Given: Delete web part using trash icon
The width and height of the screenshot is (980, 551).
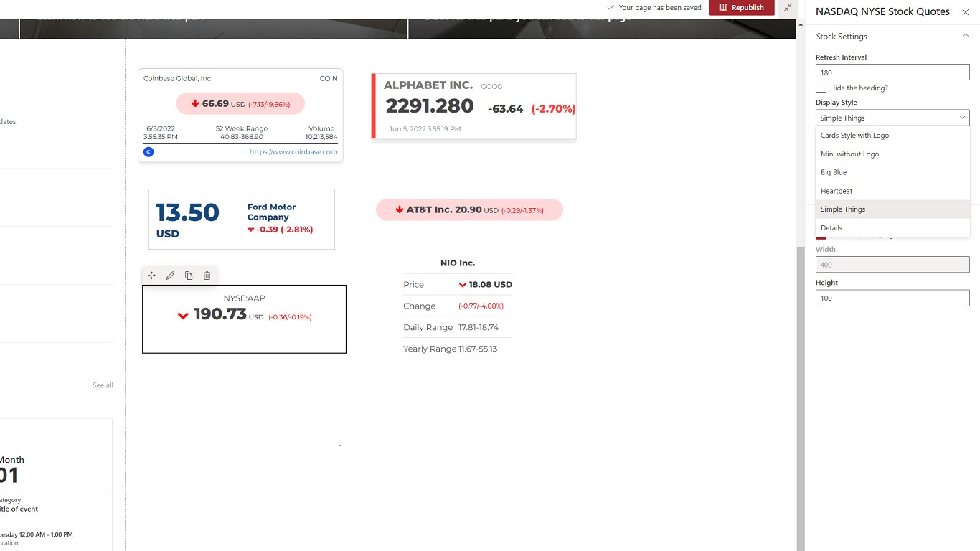Looking at the screenshot, I should 207,275.
